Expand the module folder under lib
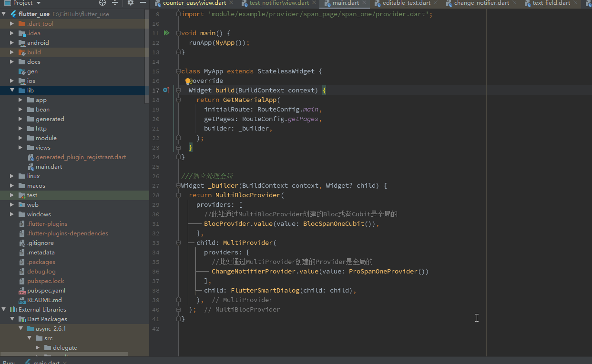The image size is (592, 364). [x=20, y=138]
